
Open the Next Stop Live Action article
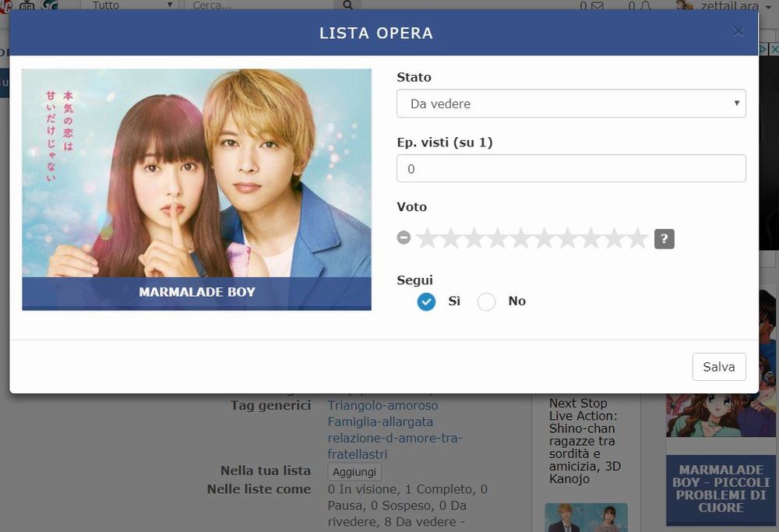(585, 441)
